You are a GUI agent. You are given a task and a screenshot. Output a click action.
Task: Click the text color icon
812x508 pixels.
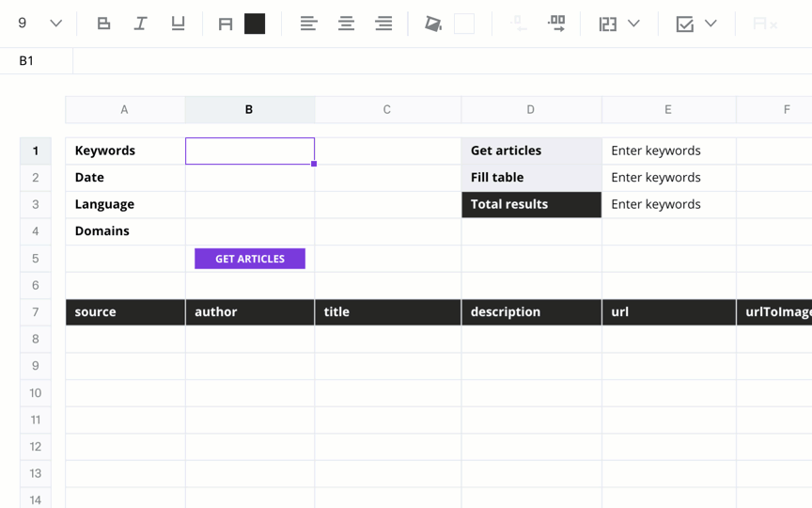click(x=226, y=24)
